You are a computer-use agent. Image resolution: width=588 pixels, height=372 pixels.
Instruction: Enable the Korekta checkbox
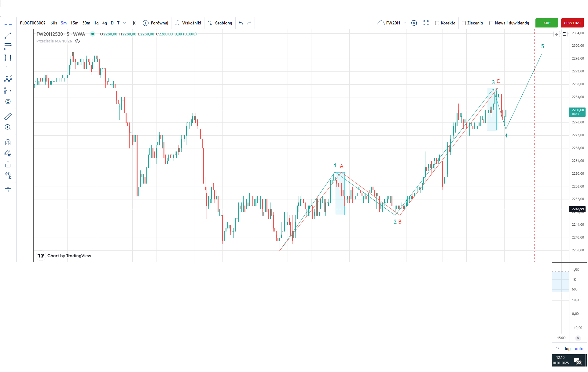(x=437, y=23)
